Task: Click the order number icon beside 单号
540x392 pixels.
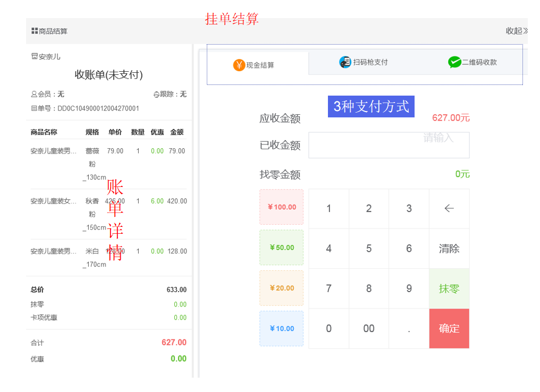Action: (x=34, y=108)
